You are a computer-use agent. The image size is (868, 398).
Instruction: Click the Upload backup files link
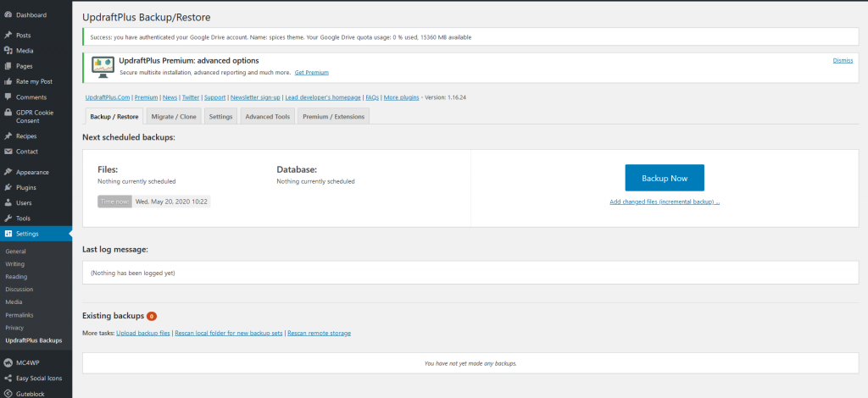(x=142, y=334)
